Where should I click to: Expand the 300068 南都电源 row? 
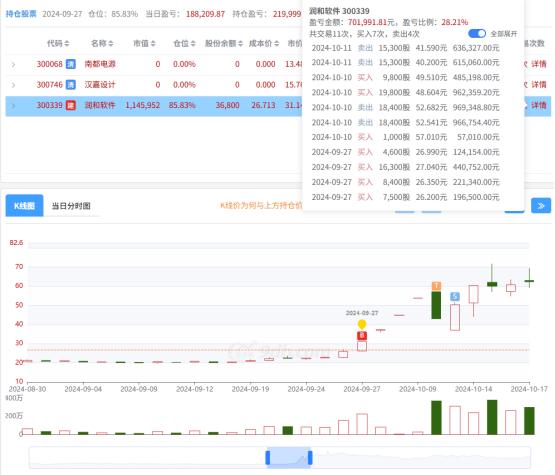point(13,64)
